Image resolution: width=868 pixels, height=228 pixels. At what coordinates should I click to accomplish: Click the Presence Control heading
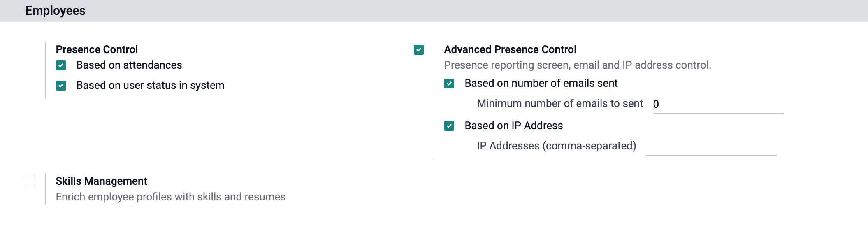click(x=97, y=49)
